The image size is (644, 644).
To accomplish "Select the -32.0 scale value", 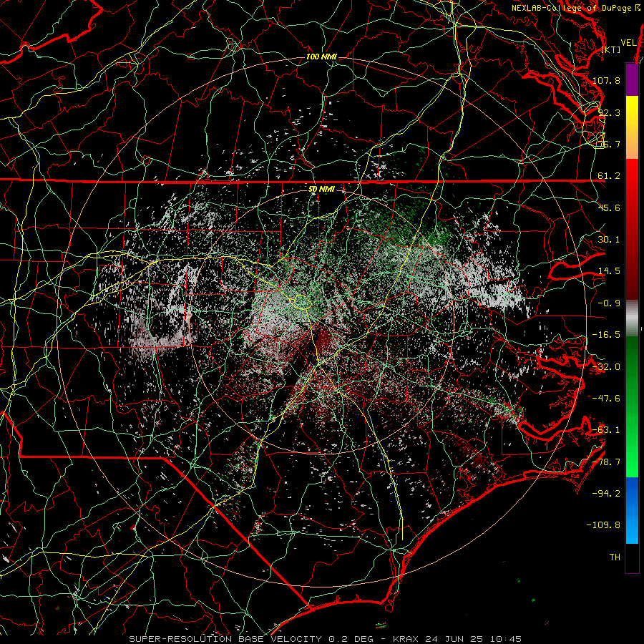I will coord(606,367).
